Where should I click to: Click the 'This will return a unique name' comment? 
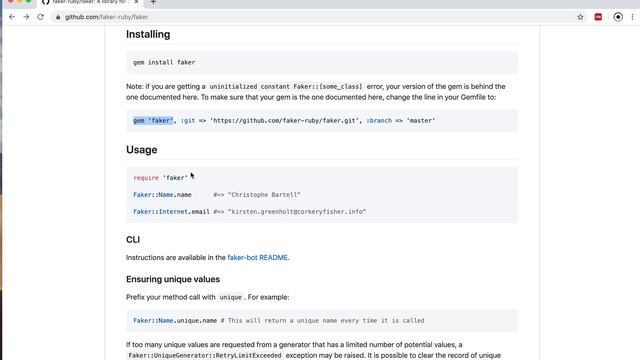322,320
